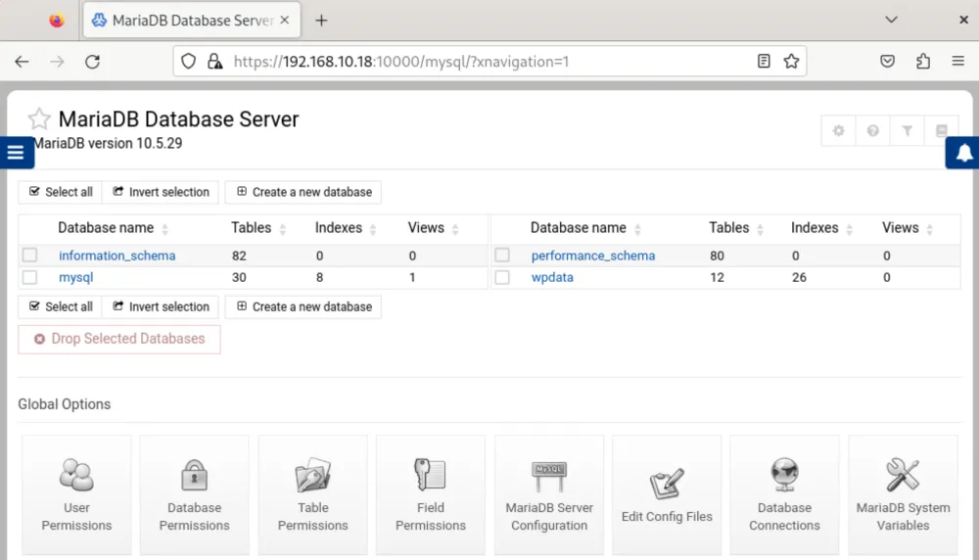
Task: Click Drop Selected Databases
Action: [119, 339]
